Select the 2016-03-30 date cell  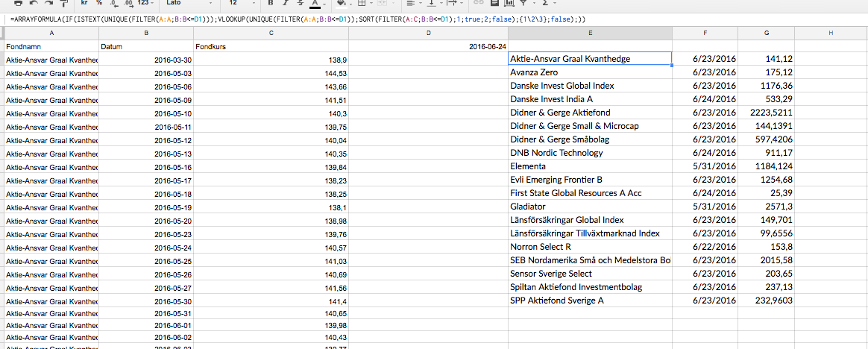pos(146,59)
